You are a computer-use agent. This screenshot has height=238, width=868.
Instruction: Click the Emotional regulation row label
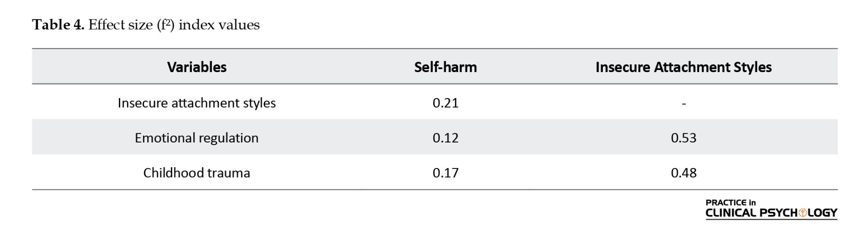[197, 138]
